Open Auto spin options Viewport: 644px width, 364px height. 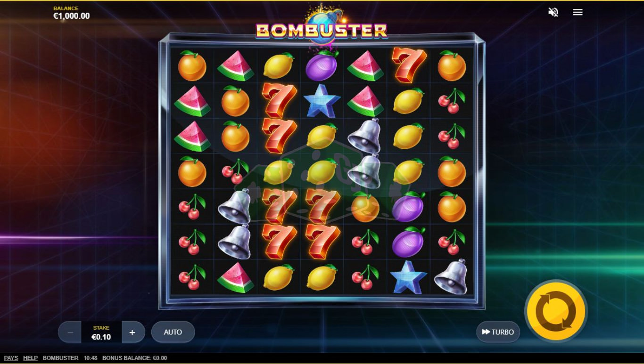coord(173,332)
